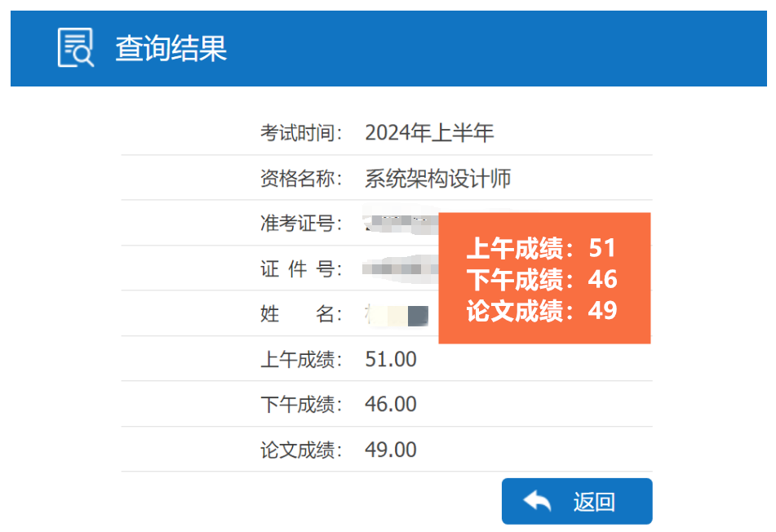
Task: Select the 2024年上半年 exam time value
Action: pos(429,133)
